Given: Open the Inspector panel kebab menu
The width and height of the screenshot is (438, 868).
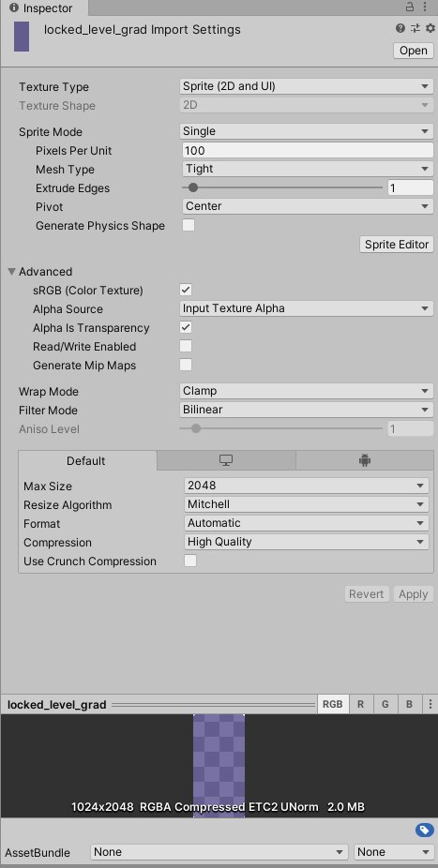Looking at the screenshot, I should coord(425,7).
